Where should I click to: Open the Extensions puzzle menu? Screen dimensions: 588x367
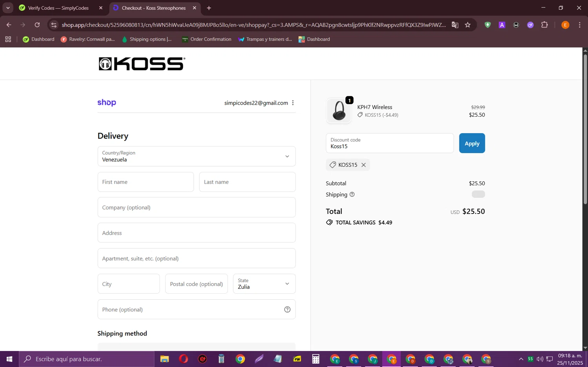(544, 25)
